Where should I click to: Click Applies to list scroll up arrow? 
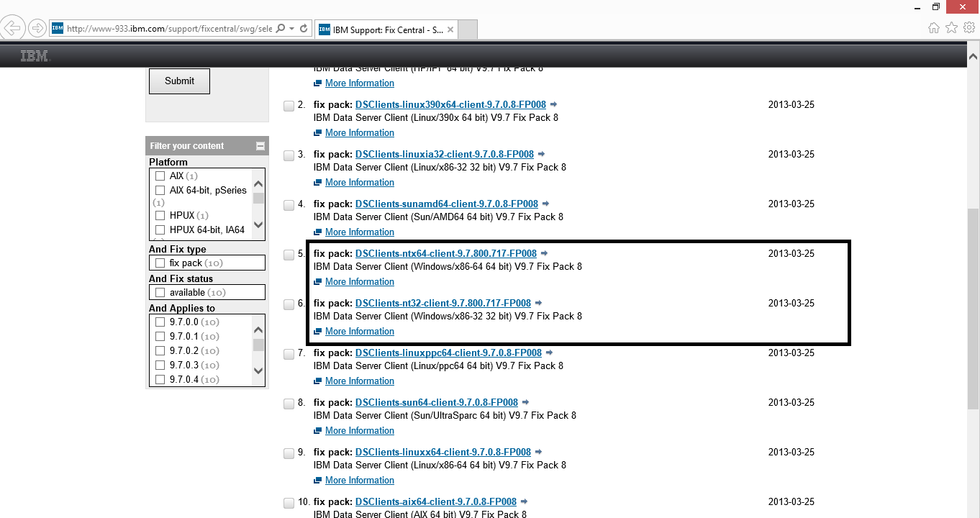258,330
